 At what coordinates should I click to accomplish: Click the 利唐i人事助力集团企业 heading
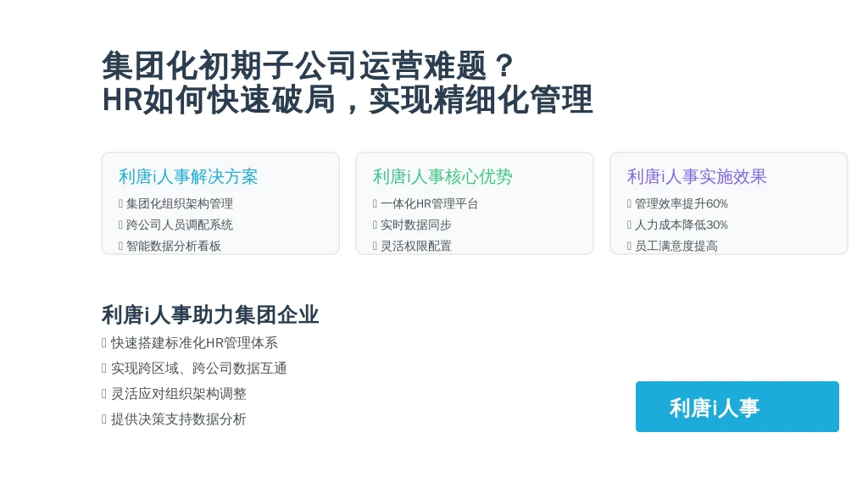(210, 315)
